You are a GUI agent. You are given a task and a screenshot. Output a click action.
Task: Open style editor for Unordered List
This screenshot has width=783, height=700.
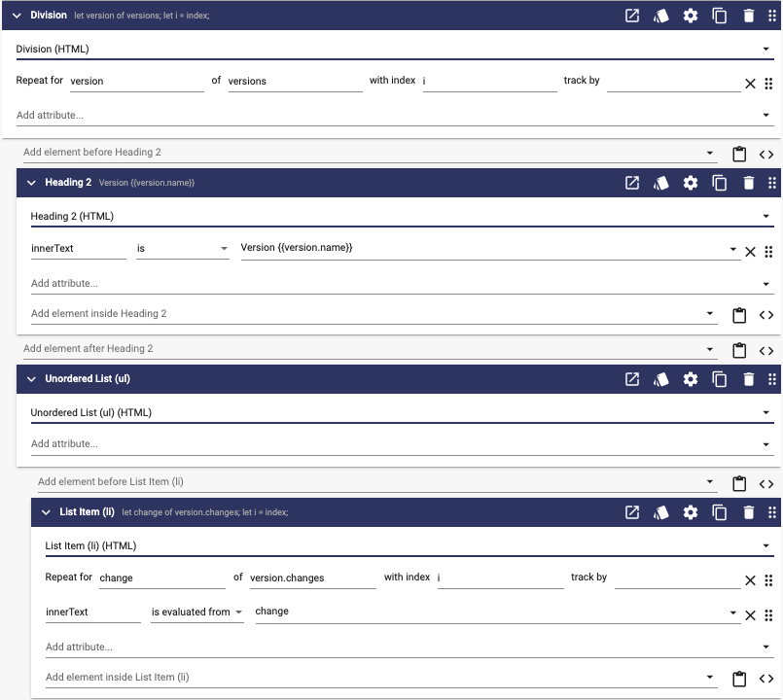[x=660, y=379]
